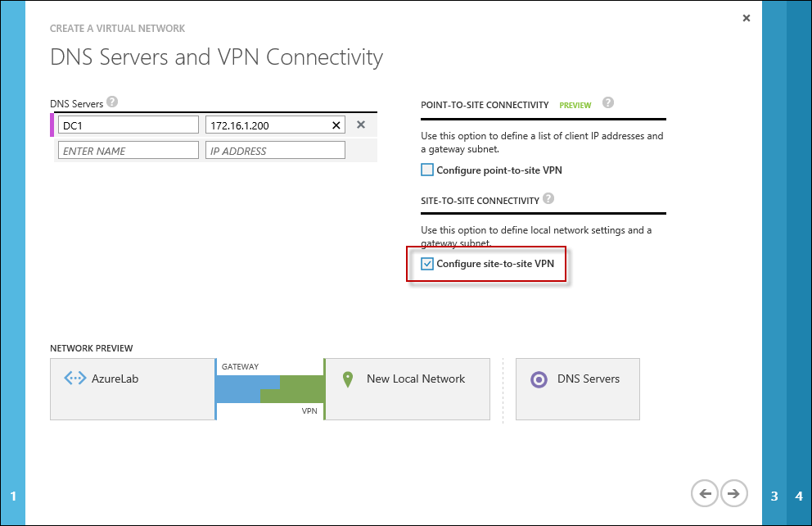
Task: Jump to wizard step 4
Action: 799,496
